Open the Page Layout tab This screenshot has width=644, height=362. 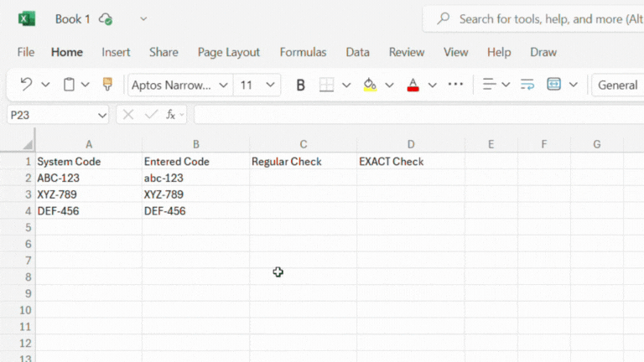point(229,52)
